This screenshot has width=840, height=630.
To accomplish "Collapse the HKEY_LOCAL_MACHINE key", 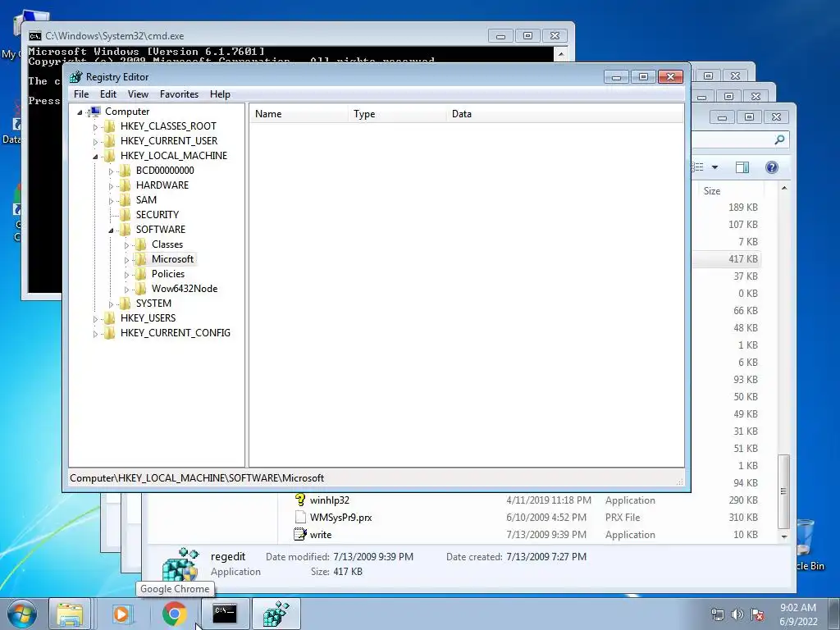I will (95, 157).
